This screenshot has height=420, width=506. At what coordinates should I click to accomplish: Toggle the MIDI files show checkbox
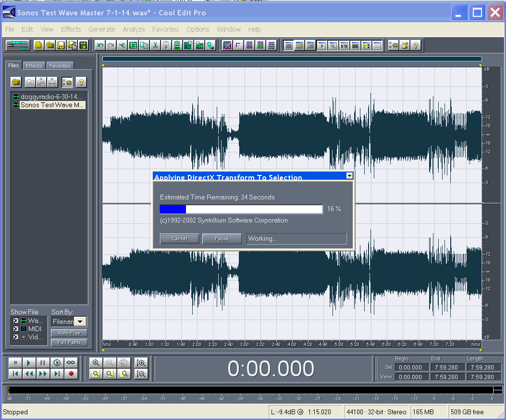[15, 329]
